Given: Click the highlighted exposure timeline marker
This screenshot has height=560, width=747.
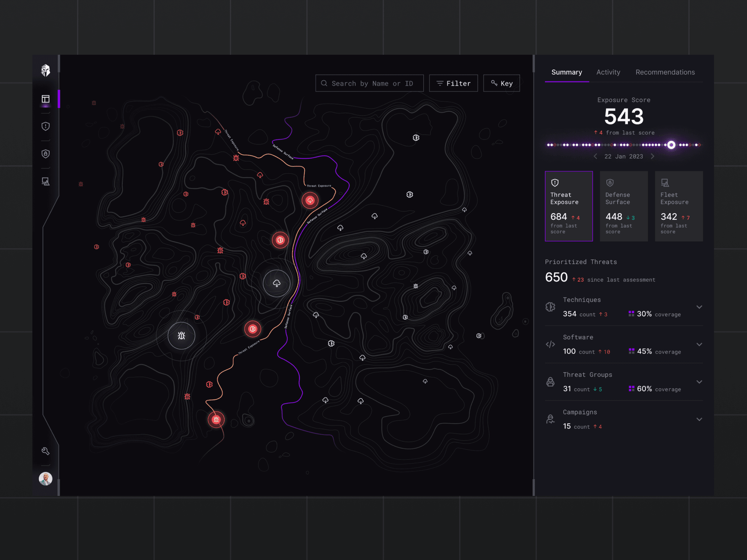Looking at the screenshot, I should 671,145.
